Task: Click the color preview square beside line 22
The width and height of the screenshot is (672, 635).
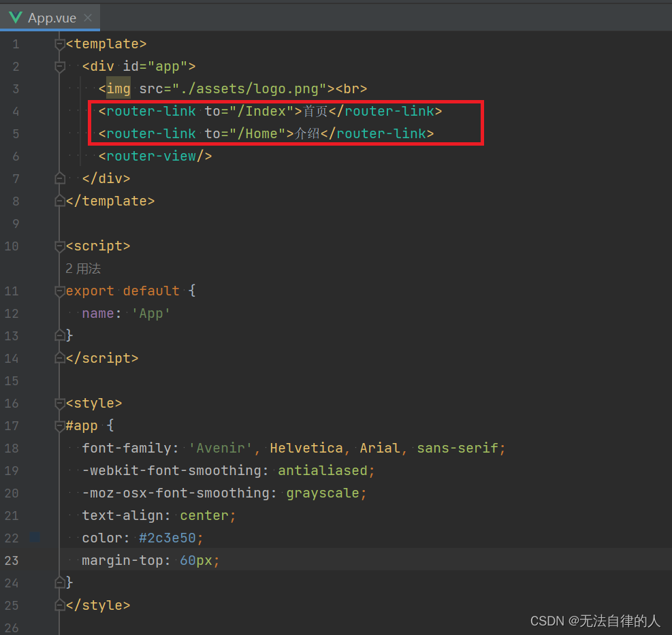Action: (35, 538)
